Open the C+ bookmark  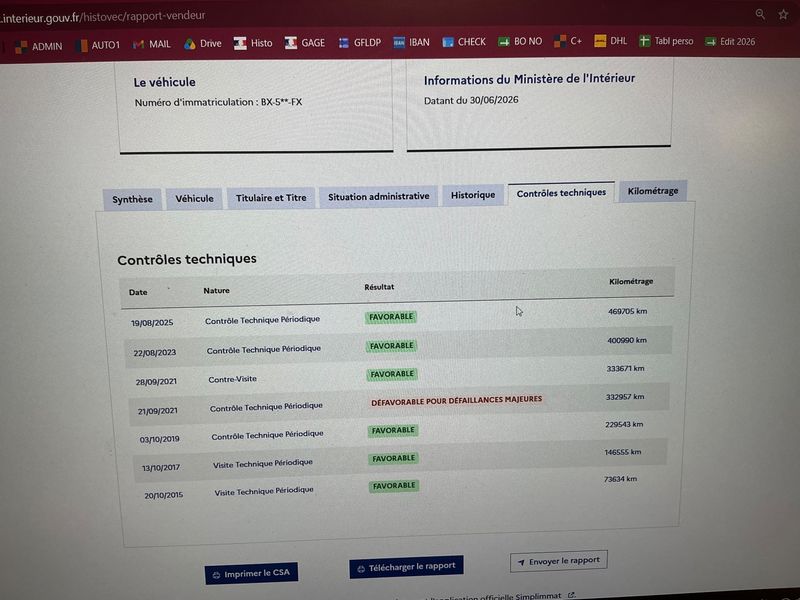pos(568,41)
